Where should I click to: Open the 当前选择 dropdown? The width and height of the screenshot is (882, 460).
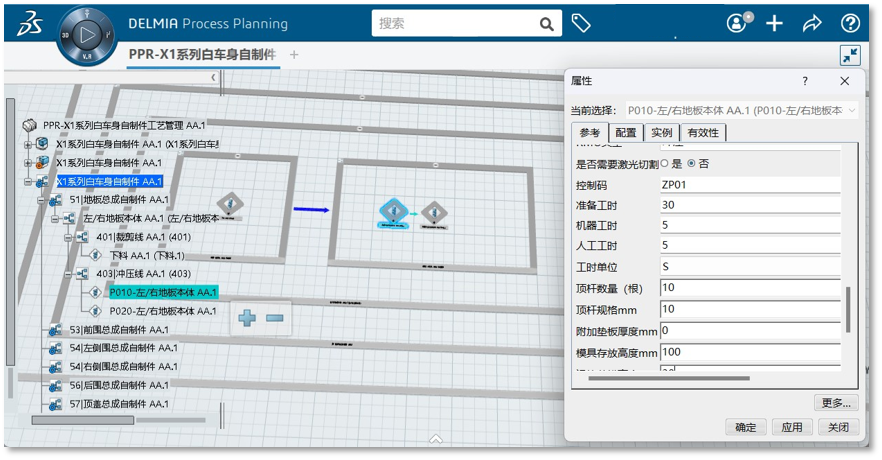click(742, 110)
